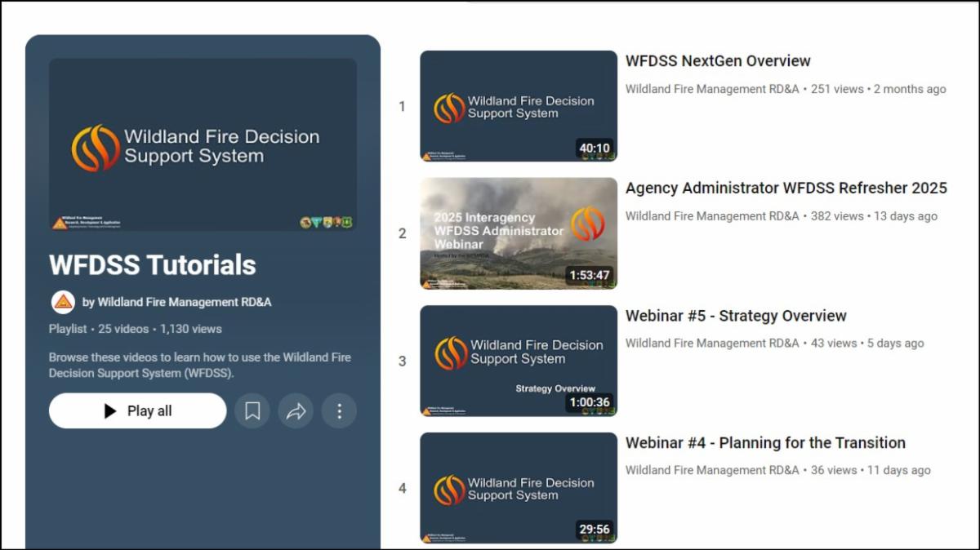Click the channel name under Webinar #5
The image size is (980, 550).
[712, 344]
